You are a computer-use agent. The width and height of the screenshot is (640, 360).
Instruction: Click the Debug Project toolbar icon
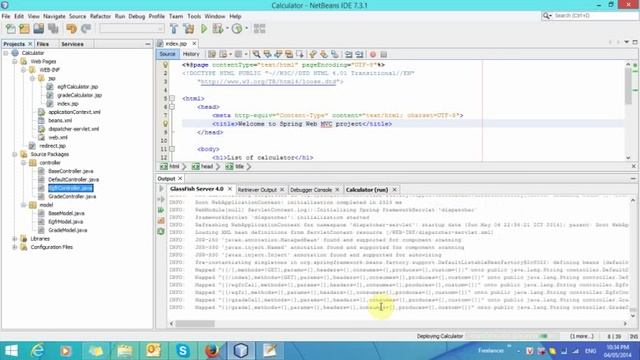pos(218,29)
